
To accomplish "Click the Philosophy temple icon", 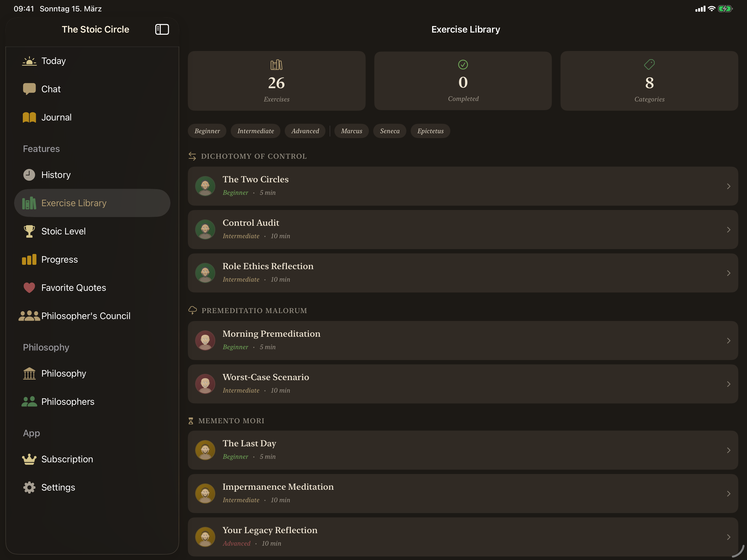I will point(29,373).
